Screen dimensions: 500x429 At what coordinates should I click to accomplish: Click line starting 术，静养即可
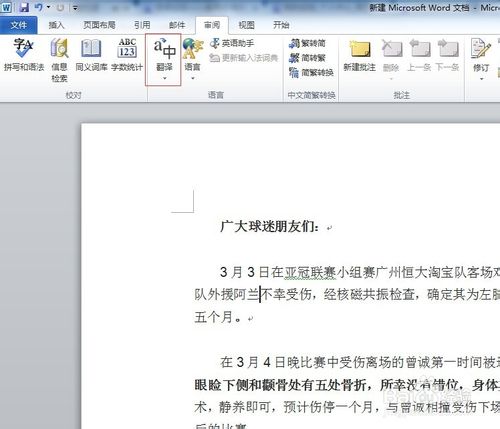[x=347, y=407]
